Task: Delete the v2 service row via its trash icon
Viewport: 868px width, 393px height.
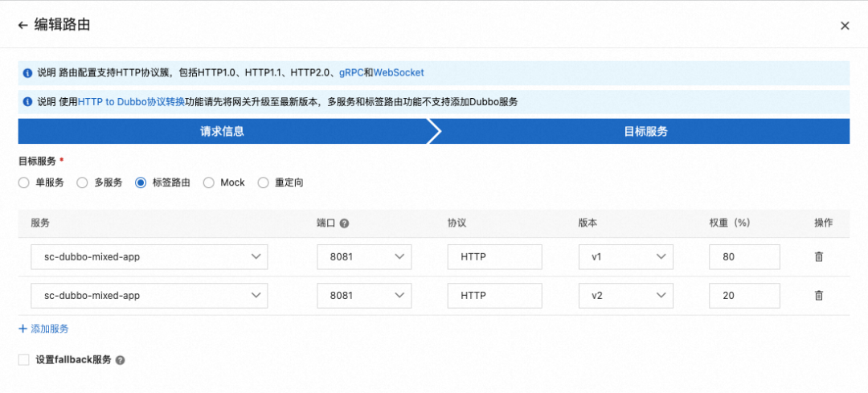Action: (819, 296)
